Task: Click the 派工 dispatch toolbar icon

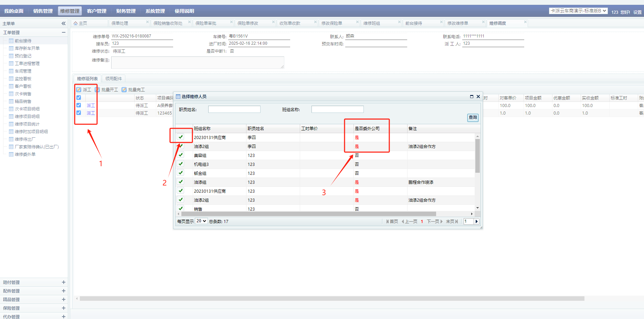Action: 79,90
